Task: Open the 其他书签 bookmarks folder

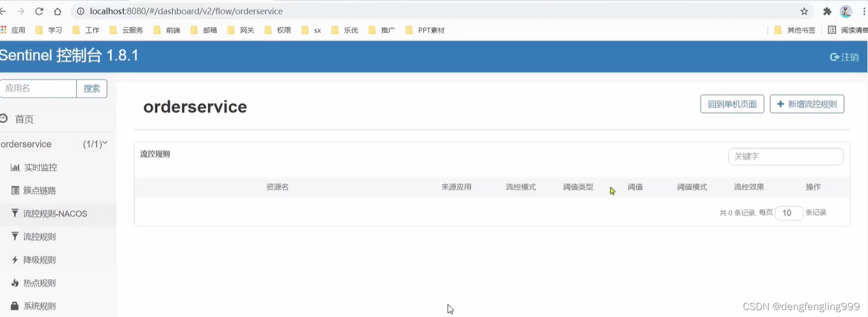Action: [795, 30]
